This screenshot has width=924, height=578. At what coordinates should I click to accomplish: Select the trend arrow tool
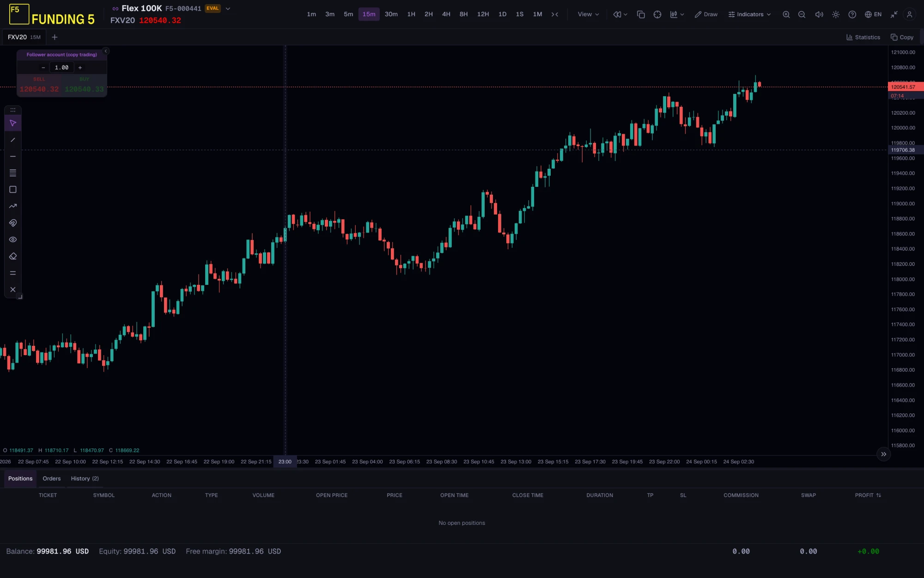[13, 206]
